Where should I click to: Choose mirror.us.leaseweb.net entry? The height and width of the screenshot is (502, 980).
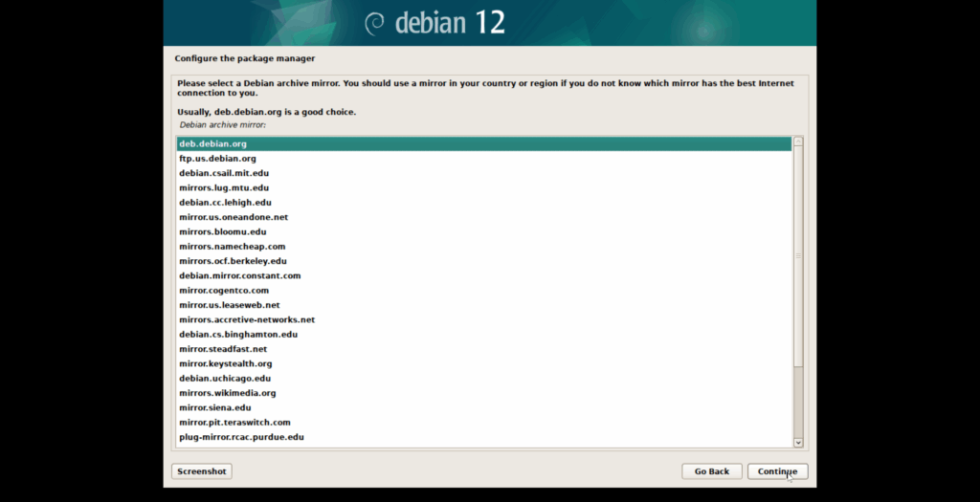(x=229, y=305)
